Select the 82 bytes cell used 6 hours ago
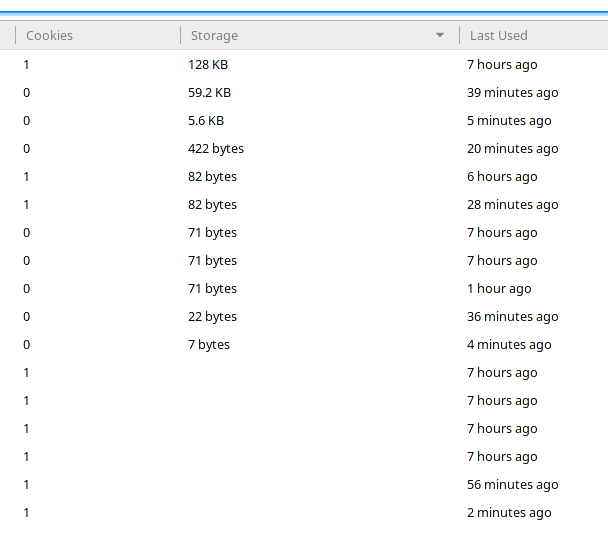 point(212,176)
